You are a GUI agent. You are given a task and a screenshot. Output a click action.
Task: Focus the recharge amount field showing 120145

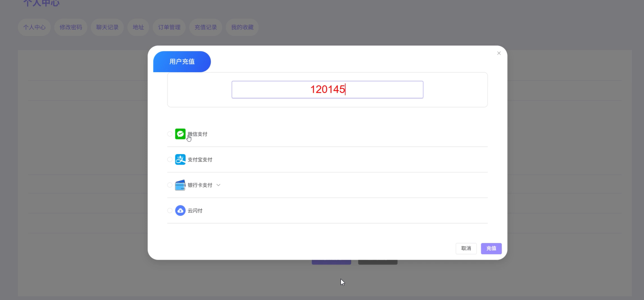click(x=327, y=90)
